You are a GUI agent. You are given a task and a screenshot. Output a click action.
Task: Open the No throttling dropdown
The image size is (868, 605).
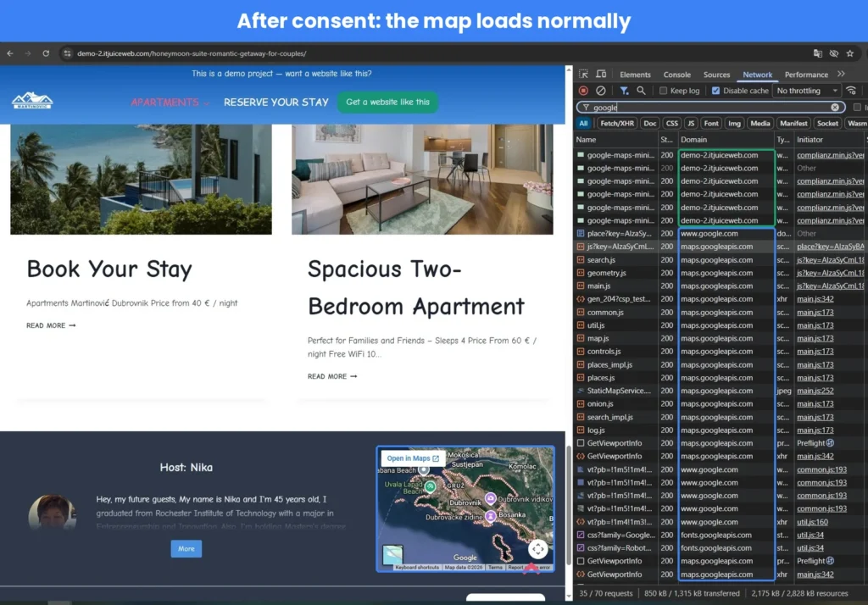point(807,91)
